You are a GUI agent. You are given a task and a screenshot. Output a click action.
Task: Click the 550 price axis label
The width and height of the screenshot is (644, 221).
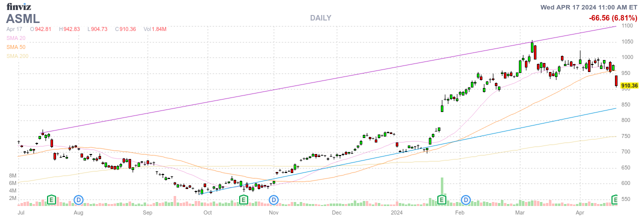pos(626,199)
